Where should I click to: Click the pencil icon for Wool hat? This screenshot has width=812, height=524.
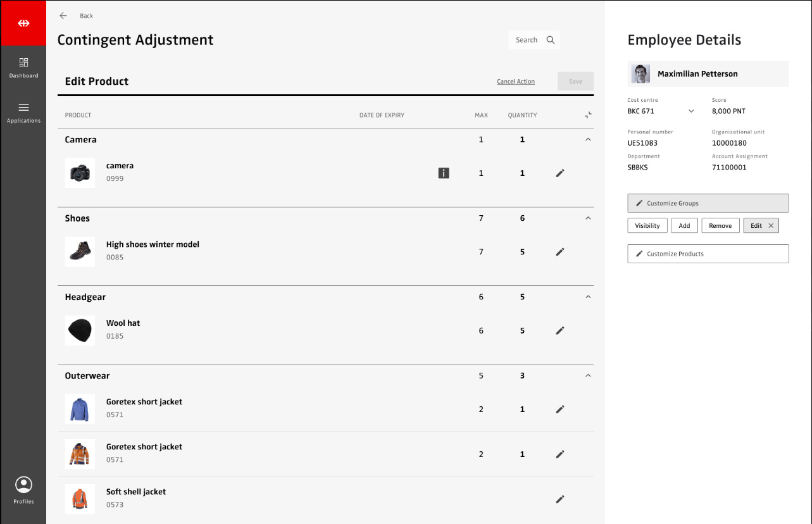click(559, 330)
